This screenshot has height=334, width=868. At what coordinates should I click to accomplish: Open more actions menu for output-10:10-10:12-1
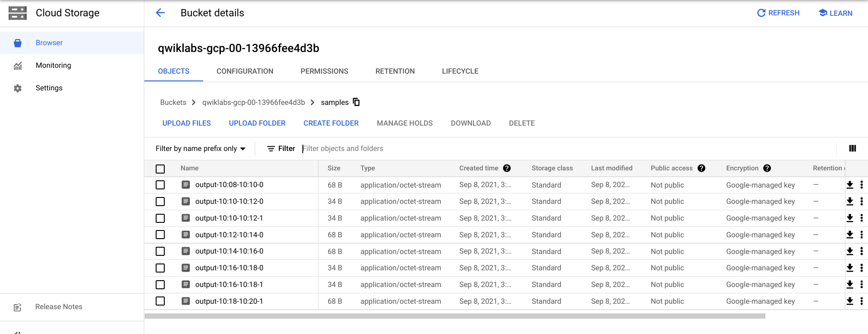[x=862, y=218]
